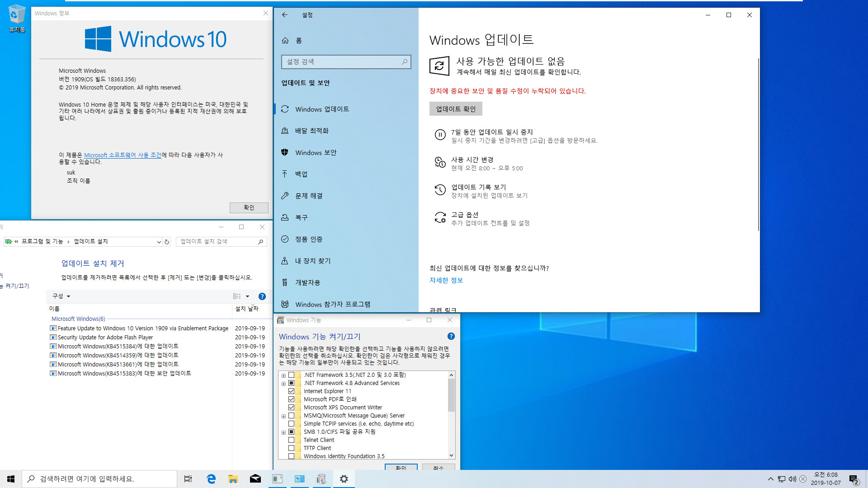Open the view options dropdown arrow
The width and height of the screenshot is (868, 488).
pos(247,296)
